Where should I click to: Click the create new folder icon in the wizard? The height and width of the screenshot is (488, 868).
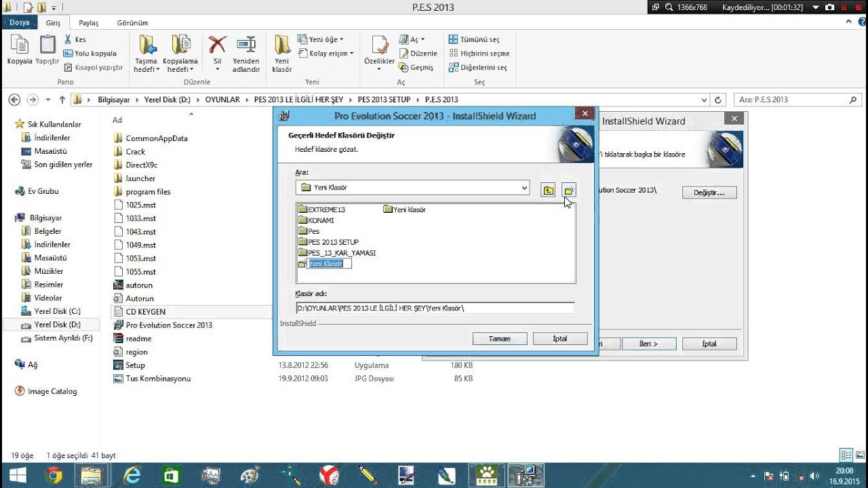[x=569, y=190]
